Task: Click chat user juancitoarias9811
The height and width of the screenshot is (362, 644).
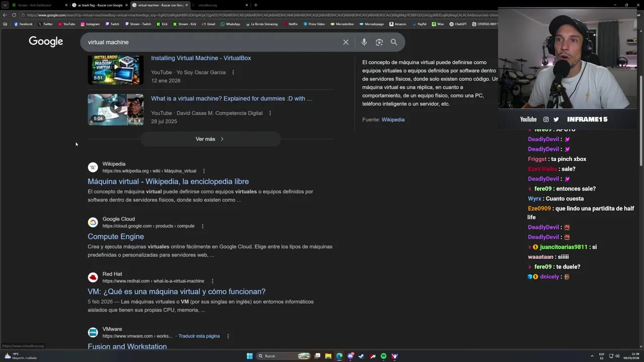Action: tap(563, 247)
